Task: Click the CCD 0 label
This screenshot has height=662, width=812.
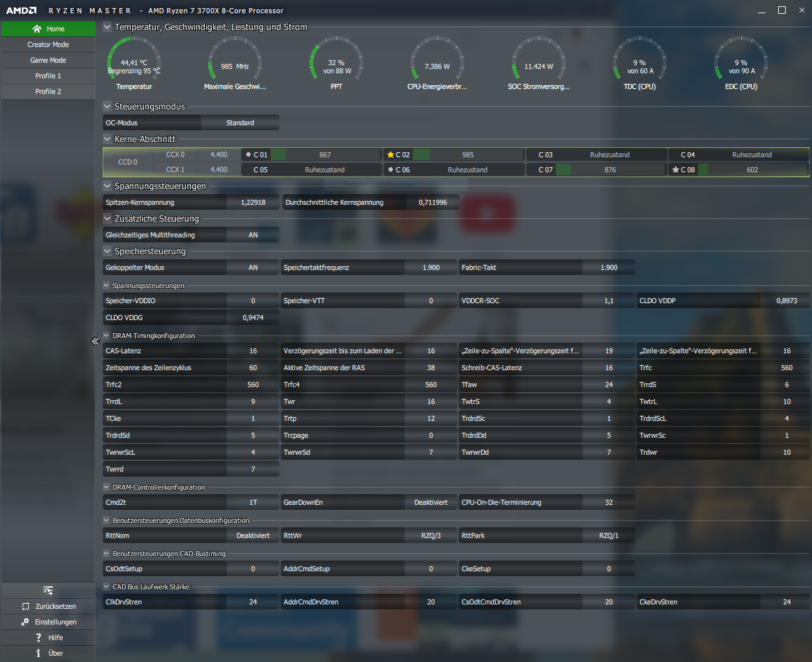Action: 128,162
